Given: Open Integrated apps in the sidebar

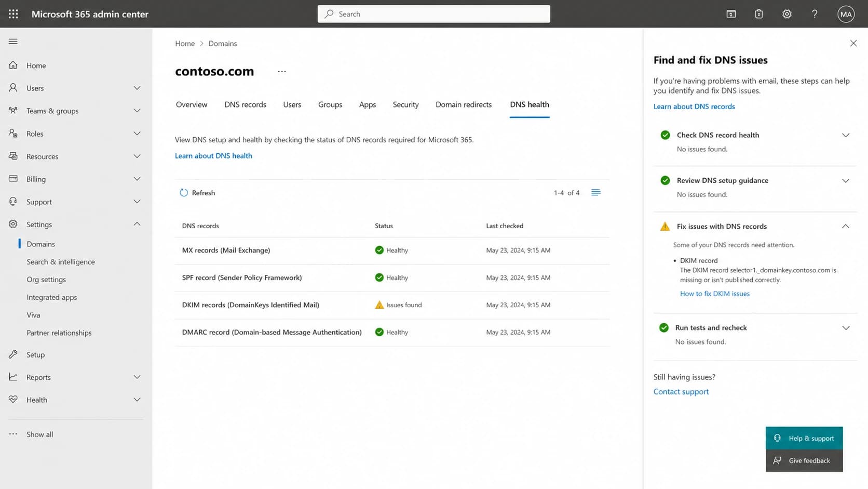Looking at the screenshot, I should pyautogui.click(x=52, y=297).
